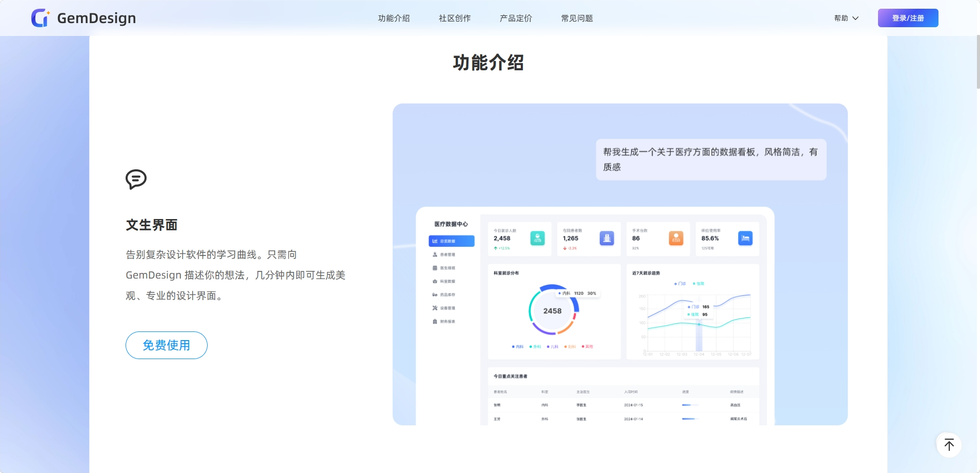The height and width of the screenshot is (473, 980).
Task: Click the purple building icon beside 1,265
Action: pyautogui.click(x=607, y=238)
